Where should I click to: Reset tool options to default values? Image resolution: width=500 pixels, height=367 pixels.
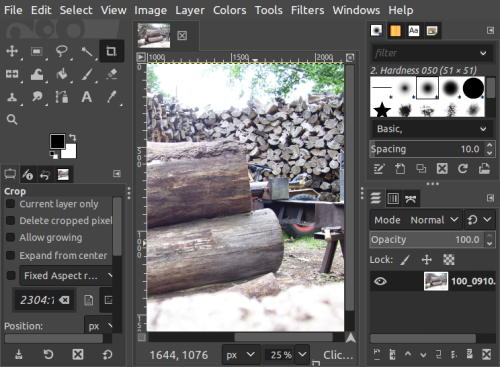click(x=107, y=354)
